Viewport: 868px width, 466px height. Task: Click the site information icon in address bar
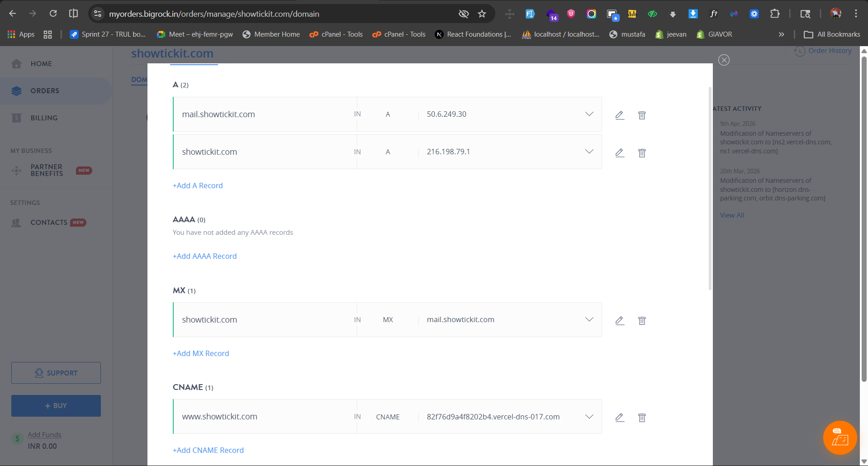[x=98, y=14]
